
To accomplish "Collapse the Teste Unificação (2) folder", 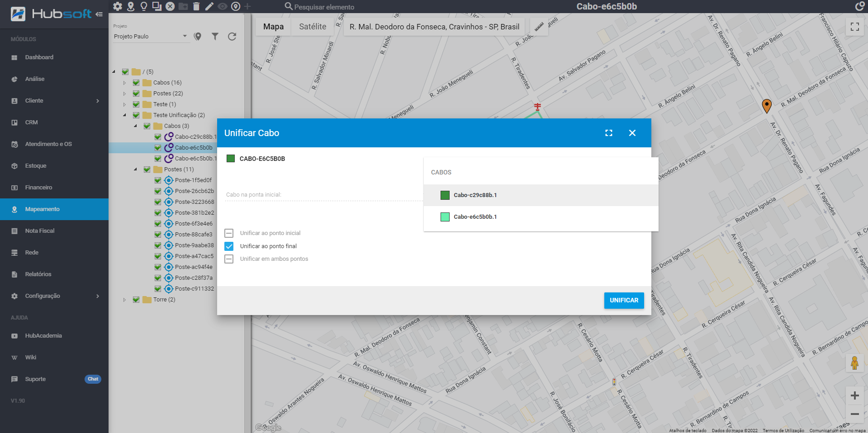I will tap(124, 115).
